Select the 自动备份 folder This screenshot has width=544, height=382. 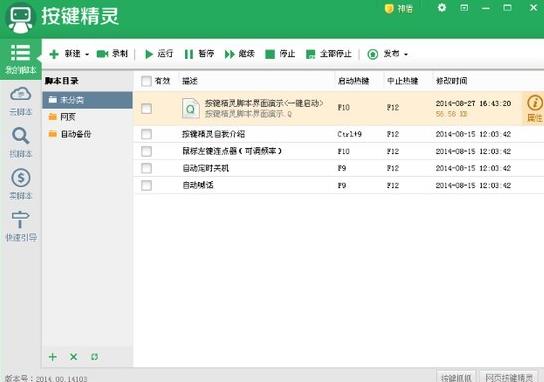point(87,134)
